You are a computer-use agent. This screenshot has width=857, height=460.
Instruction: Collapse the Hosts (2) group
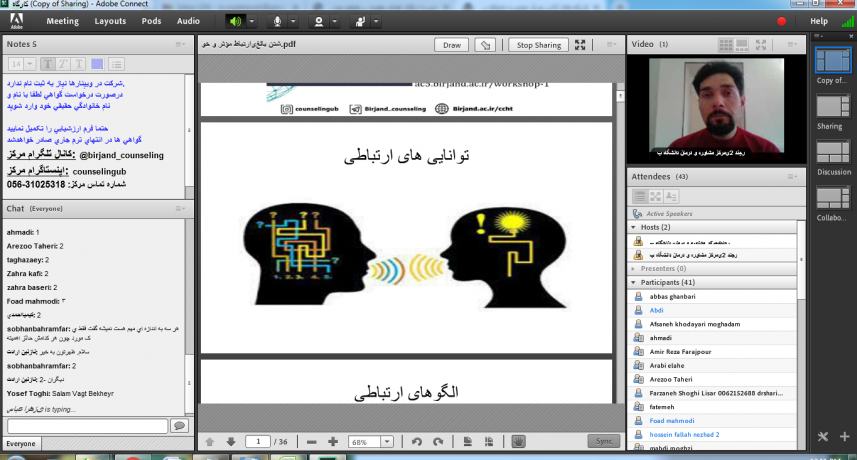634,227
